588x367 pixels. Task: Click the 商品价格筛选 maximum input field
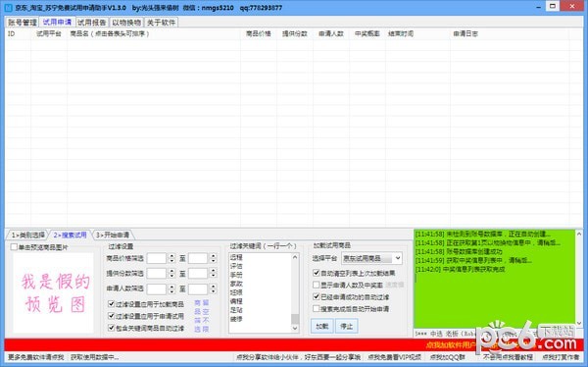(198, 258)
